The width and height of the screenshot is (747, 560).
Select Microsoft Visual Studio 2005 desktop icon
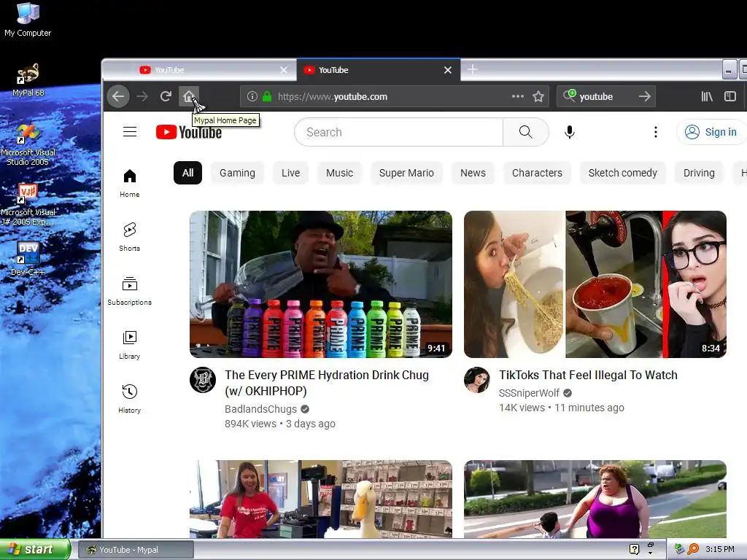click(28, 145)
